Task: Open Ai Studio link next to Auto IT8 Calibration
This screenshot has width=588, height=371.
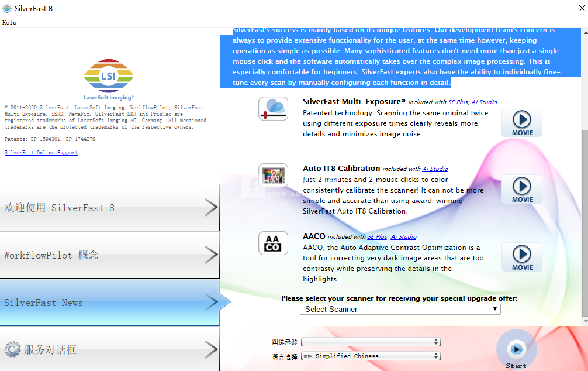Action: (435, 169)
